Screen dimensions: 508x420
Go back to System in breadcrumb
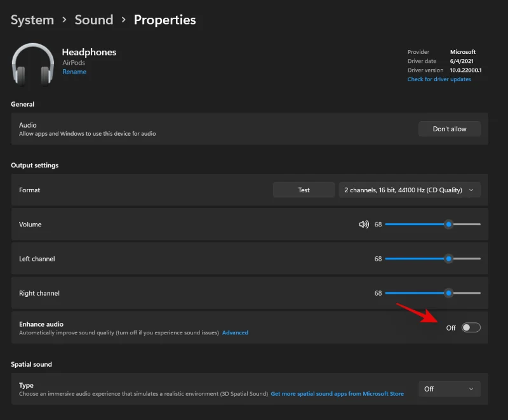coord(32,20)
